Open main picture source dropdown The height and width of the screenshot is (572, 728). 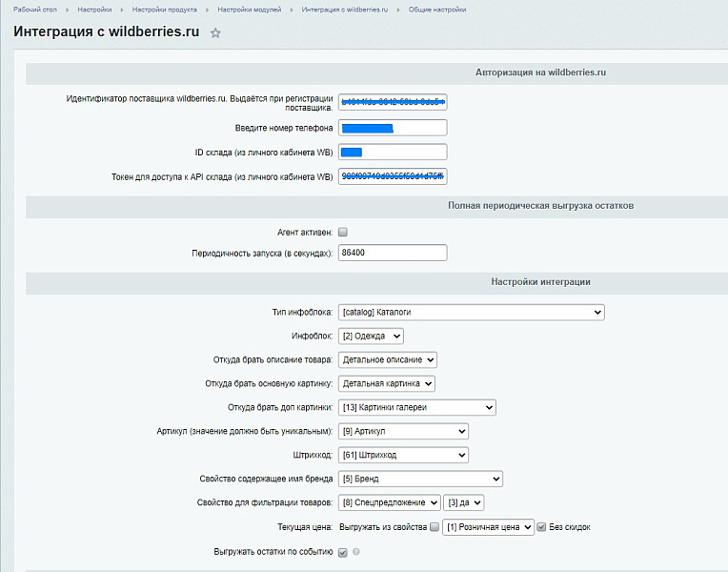[x=386, y=383]
